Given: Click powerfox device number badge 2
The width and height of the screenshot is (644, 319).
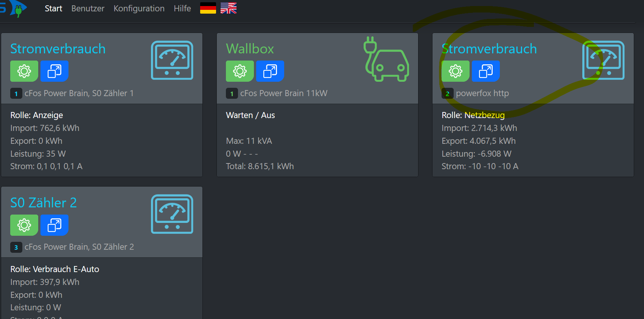Looking at the screenshot, I should tap(447, 93).
